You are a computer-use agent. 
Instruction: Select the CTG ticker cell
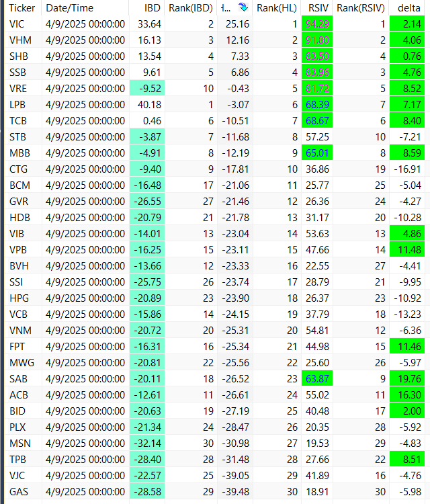click(23, 169)
